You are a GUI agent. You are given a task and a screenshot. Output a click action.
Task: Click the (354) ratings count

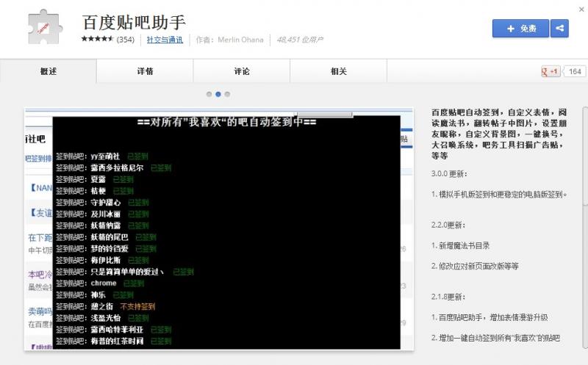pos(126,40)
